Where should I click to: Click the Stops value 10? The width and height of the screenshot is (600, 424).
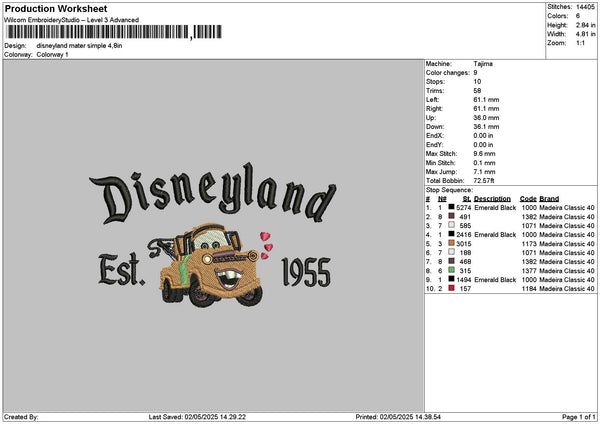pyautogui.click(x=477, y=82)
